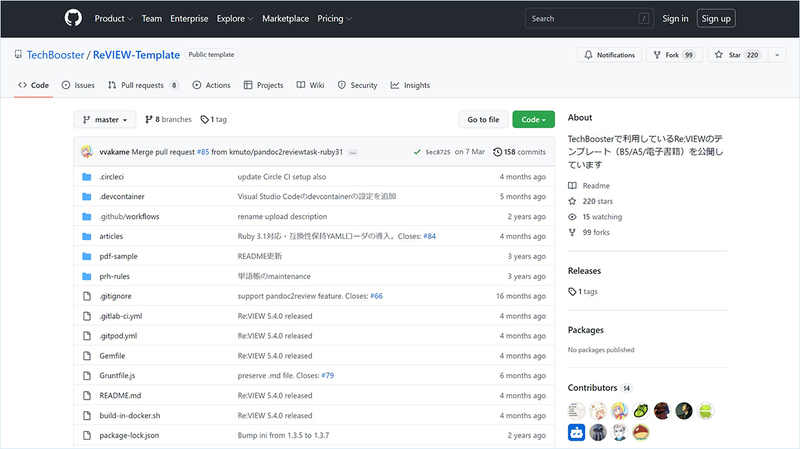The height and width of the screenshot is (449, 800).
Task: Open issue #66 link in .gitignore row
Action: (x=377, y=296)
